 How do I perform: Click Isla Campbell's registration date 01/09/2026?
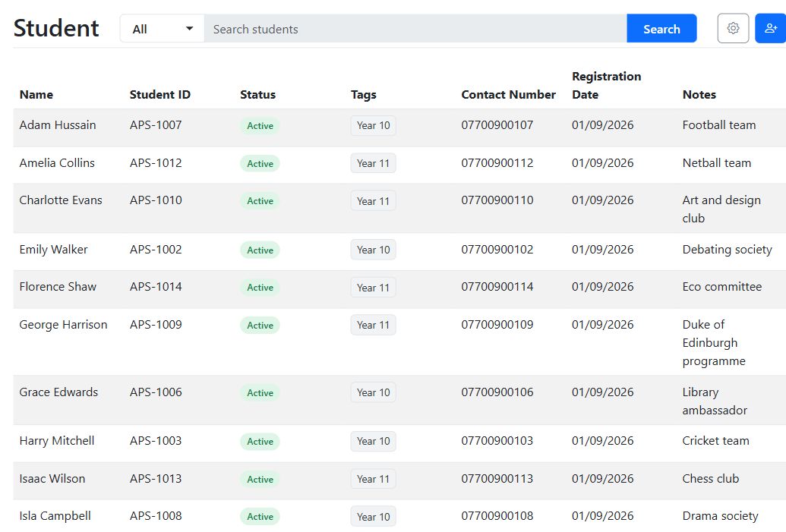(x=602, y=516)
